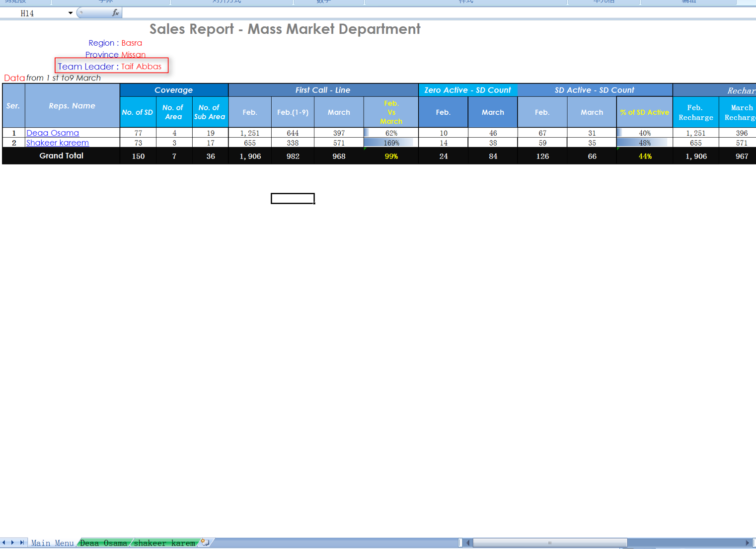Open the shakeer karem sheet tab
Screen dimensions: 756x549
(x=164, y=543)
